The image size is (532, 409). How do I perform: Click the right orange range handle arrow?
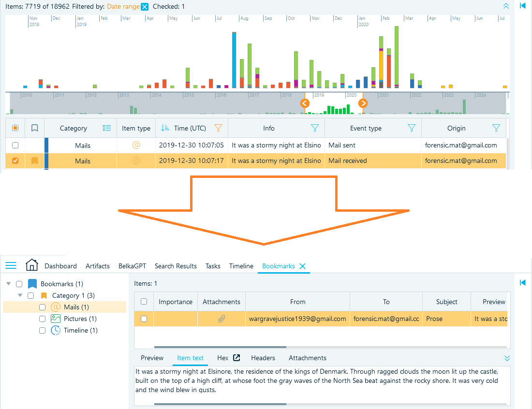click(363, 103)
